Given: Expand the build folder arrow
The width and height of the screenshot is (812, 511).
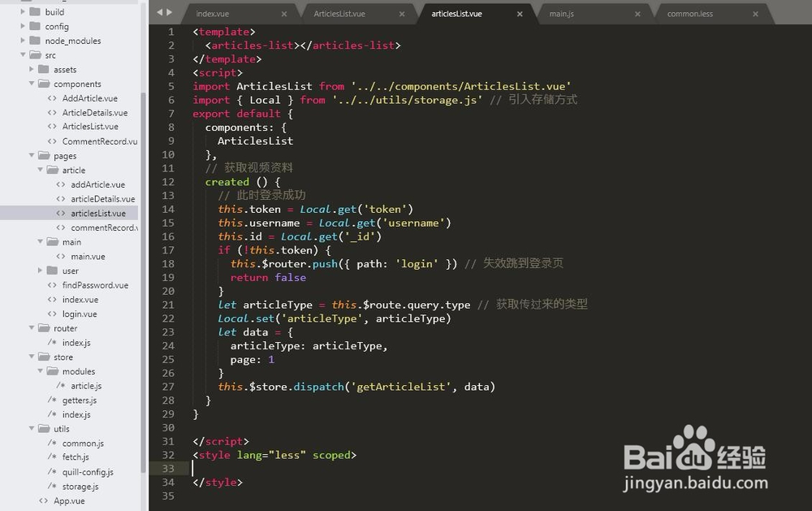Looking at the screenshot, I should click(22, 11).
